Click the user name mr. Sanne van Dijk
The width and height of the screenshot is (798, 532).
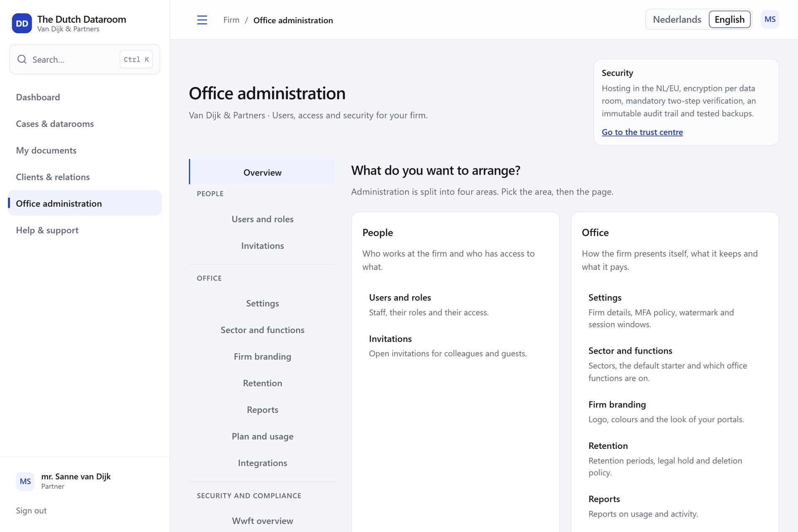tap(76, 477)
